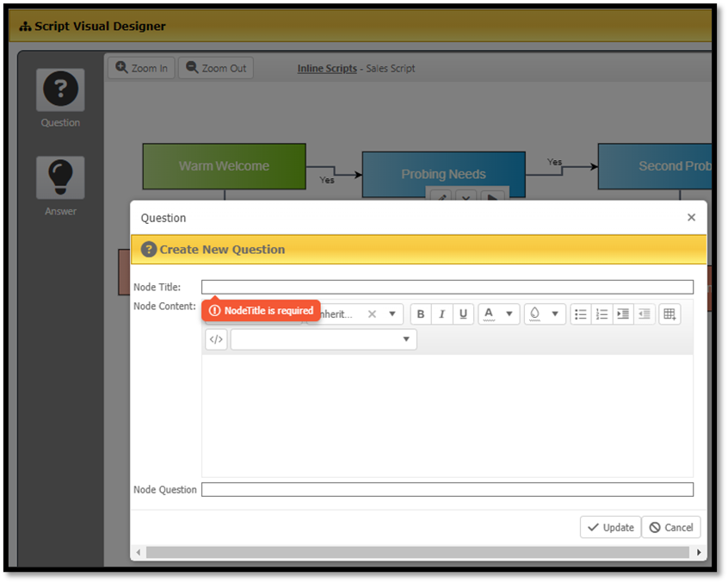Viewport: 728px width, 583px height.
Task: Insert an unordered bullet list
Action: [x=580, y=314]
